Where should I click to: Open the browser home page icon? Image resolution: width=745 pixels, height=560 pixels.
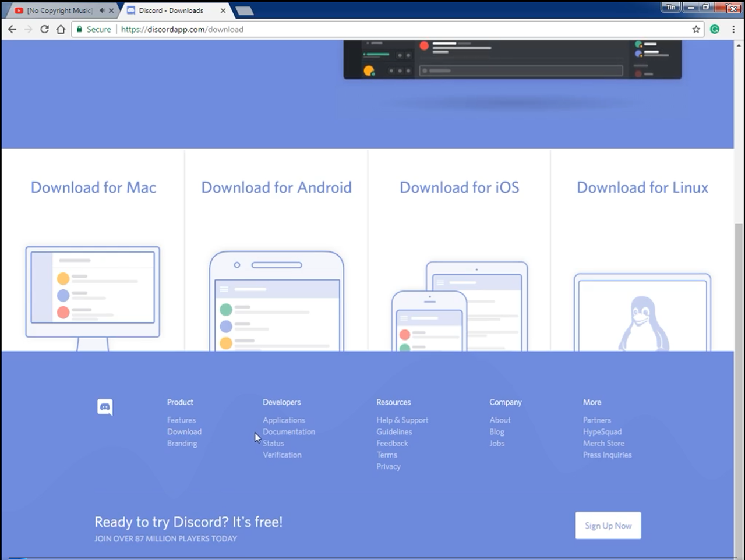click(x=61, y=29)
